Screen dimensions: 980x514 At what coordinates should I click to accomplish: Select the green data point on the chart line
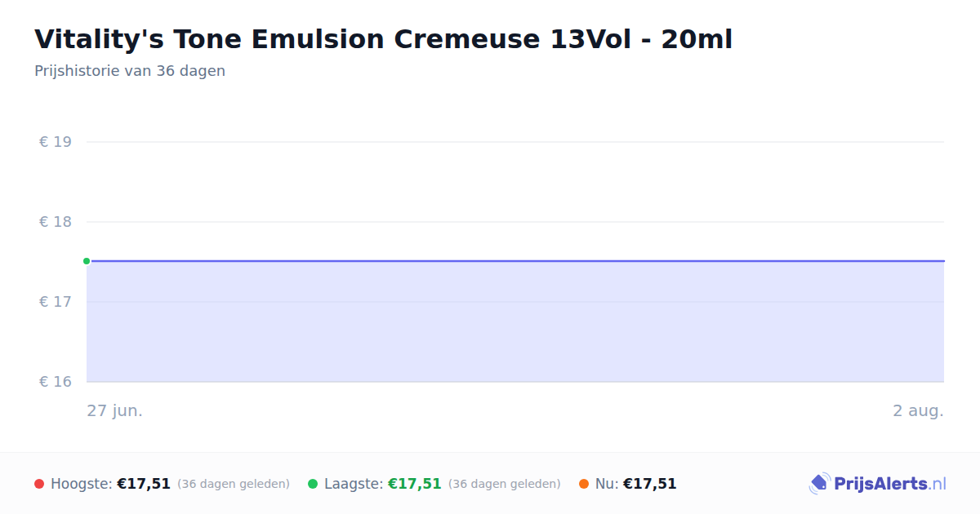tap(87, 261)
